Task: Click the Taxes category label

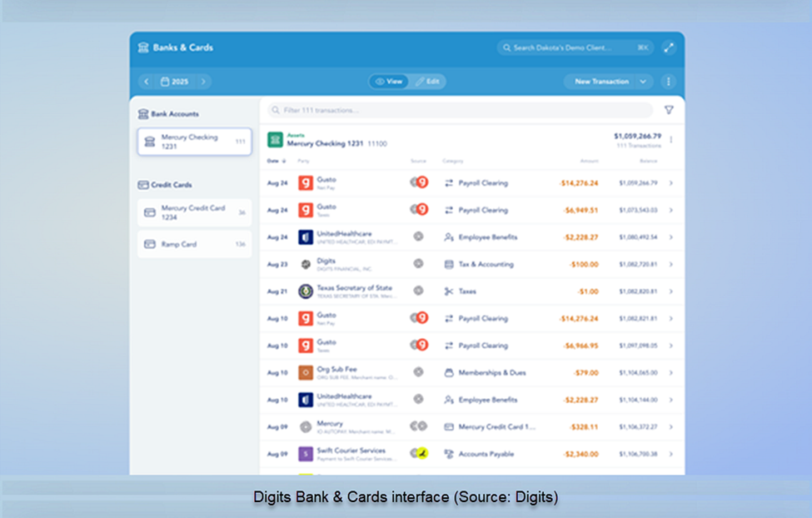Action: [467, 291]
